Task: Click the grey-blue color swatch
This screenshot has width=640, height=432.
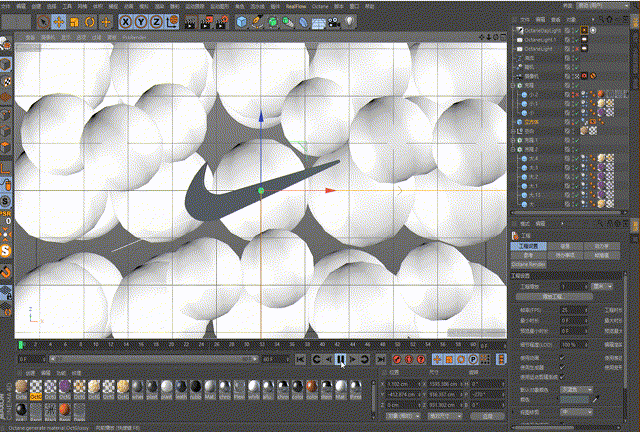Action: (575, 399)
